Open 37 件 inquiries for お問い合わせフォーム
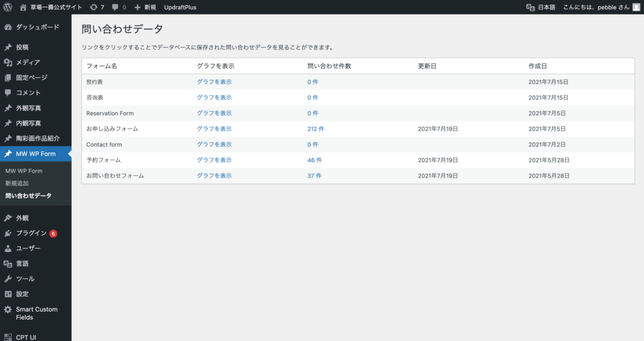This screenshot has height=341, width=644. click(x=314, y=176)
